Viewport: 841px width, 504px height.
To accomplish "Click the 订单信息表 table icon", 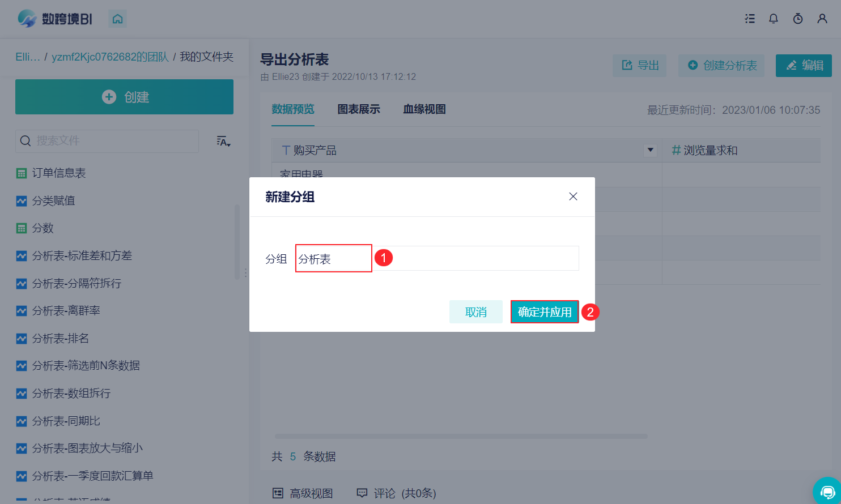I will click(x=22, y=173).
